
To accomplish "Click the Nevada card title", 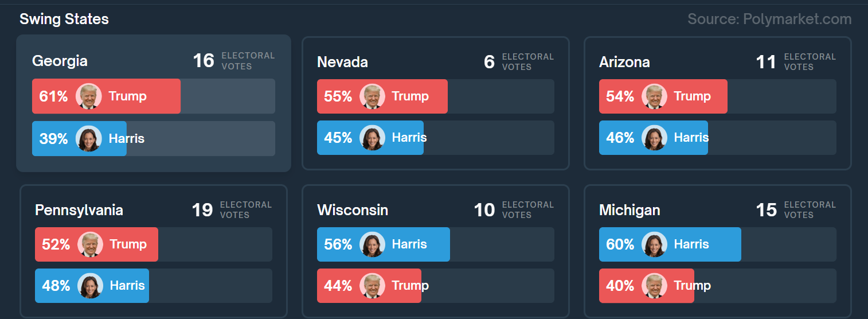I will [342, 62].
